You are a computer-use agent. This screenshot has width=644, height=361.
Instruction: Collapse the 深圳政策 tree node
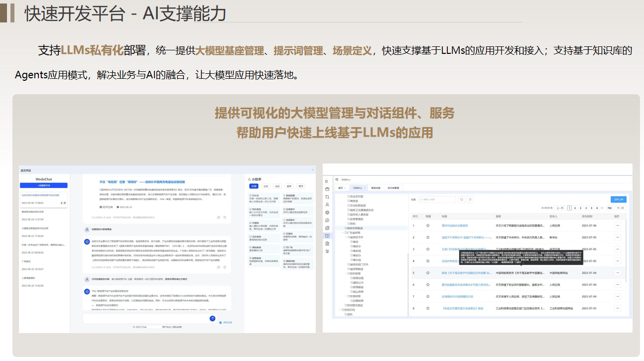click(x=346, y=273)
